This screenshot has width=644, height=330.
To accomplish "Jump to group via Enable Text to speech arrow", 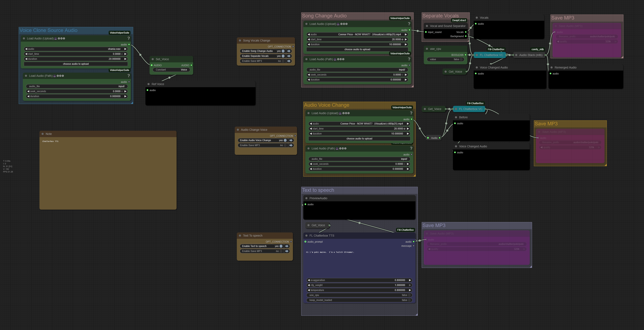I will point(287,246).
